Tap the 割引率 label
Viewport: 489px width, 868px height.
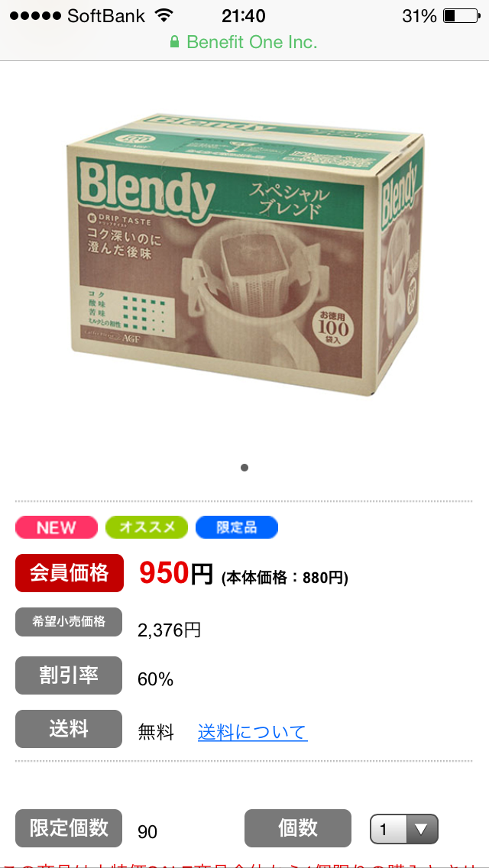[x=69, y=675]
